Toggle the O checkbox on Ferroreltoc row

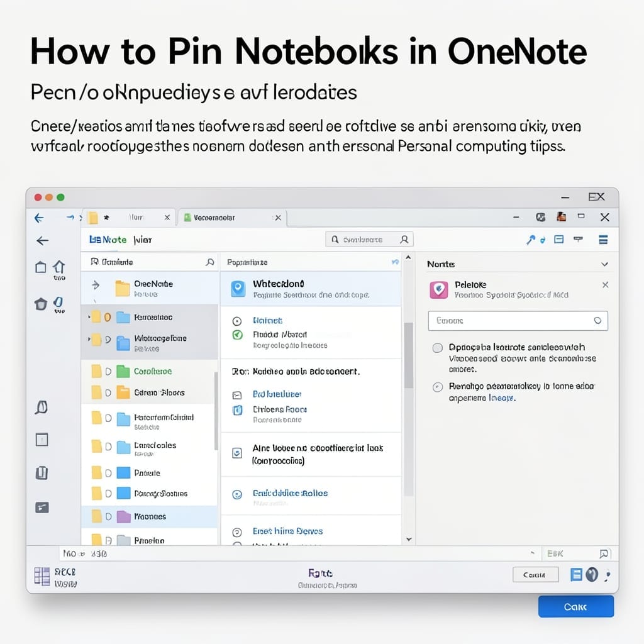107,317
